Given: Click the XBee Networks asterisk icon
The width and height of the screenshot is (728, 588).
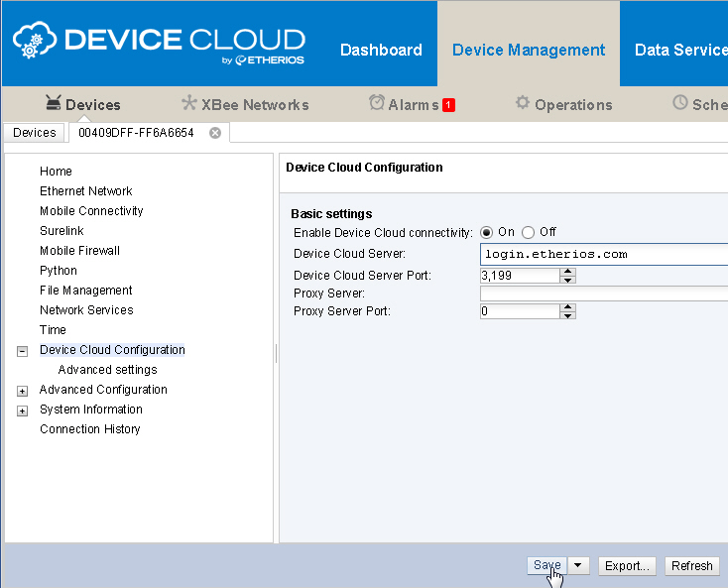Looking at the screenshot, I should click(188, 103).
